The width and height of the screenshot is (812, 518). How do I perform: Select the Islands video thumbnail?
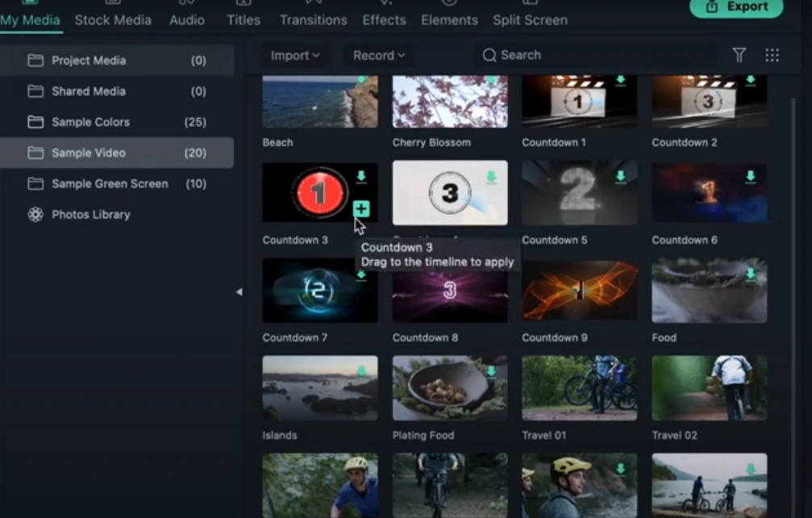pos(320,387)
